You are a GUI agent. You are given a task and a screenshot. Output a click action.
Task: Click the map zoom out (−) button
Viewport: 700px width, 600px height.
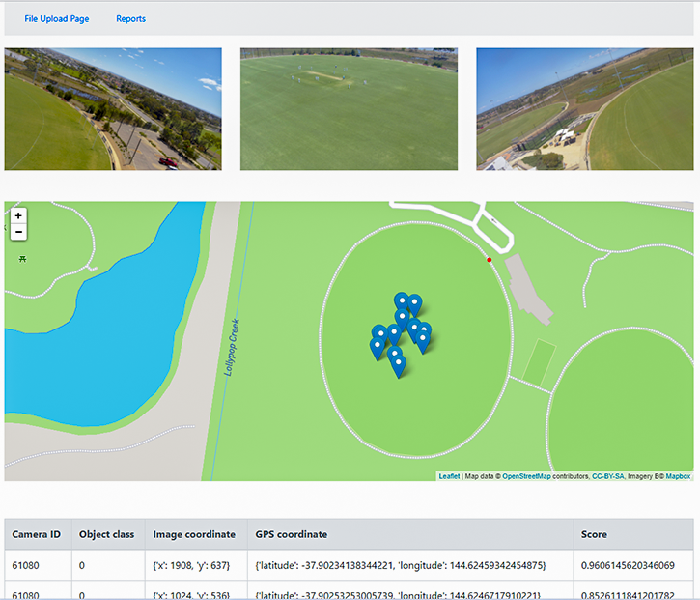pyautogui.click(x=18, y=232)
